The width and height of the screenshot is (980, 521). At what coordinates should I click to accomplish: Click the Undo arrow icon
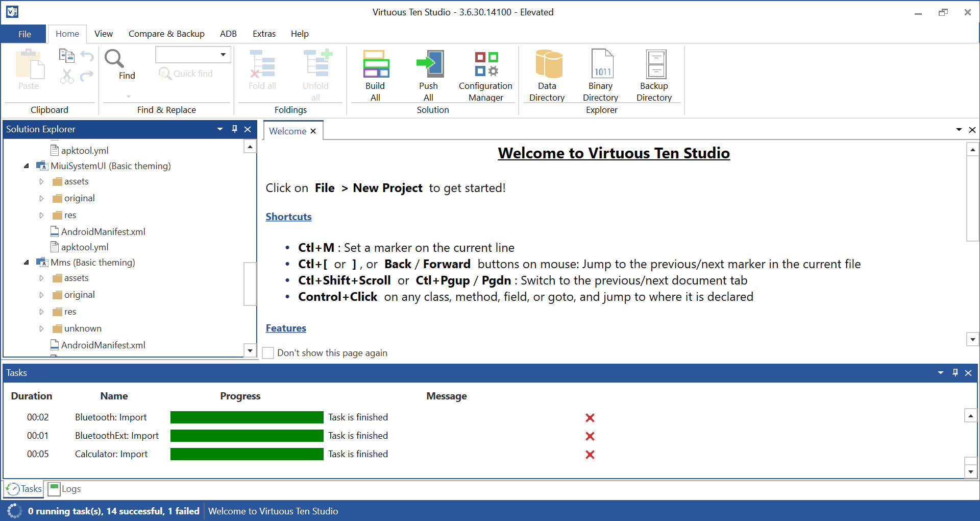point(87,56)
